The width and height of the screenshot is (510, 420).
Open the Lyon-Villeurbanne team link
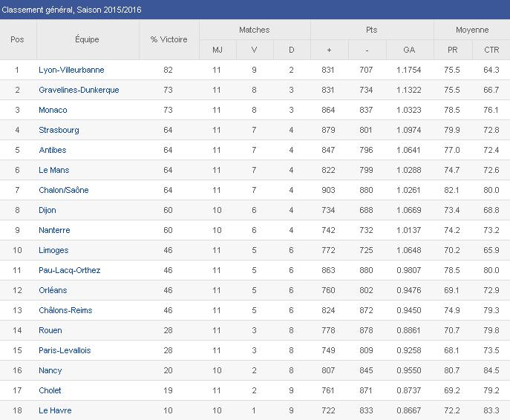(x=71, y=70)
